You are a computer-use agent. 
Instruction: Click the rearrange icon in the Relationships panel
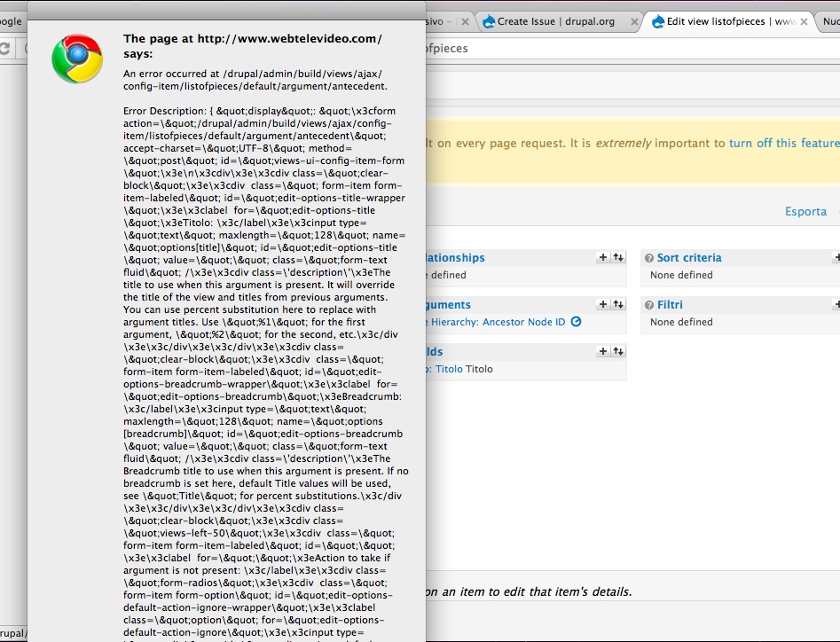(618, 257)
